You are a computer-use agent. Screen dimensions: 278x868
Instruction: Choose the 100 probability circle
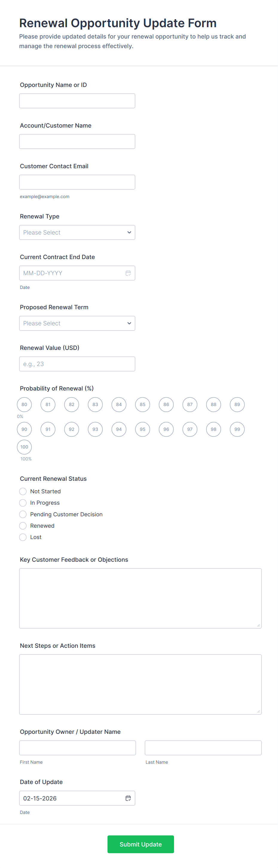coord(24,447)
